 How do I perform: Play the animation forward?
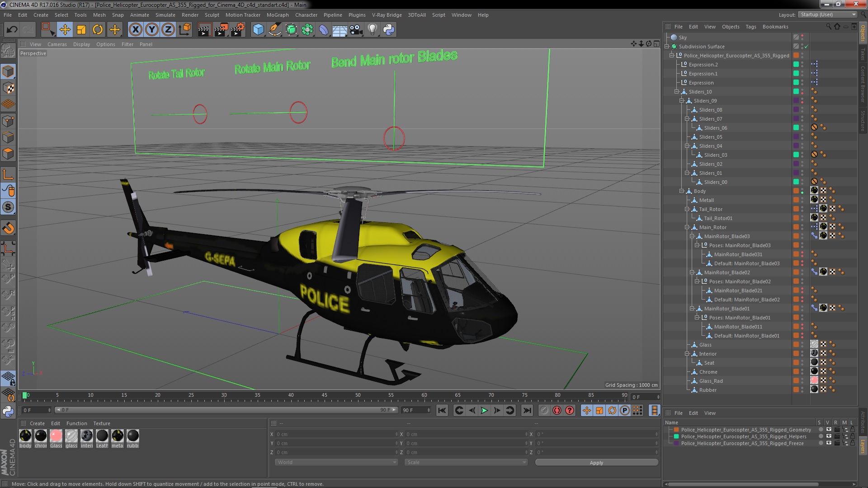[484, 410]
